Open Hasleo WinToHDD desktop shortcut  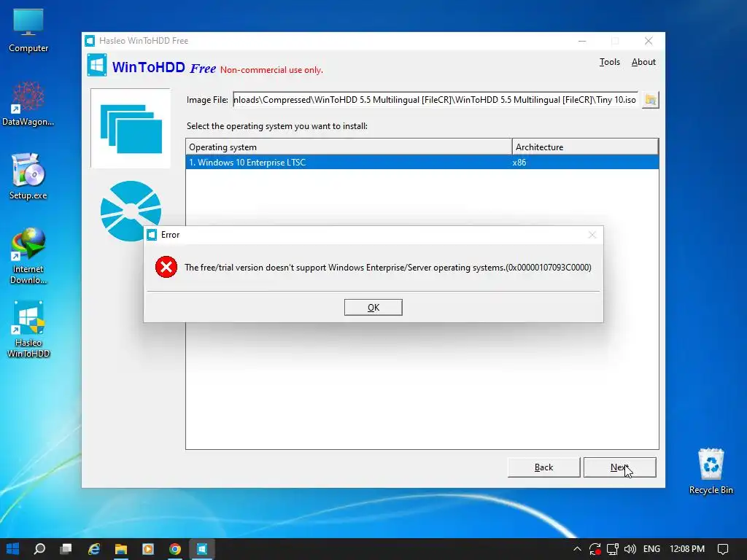pos(28,330)
